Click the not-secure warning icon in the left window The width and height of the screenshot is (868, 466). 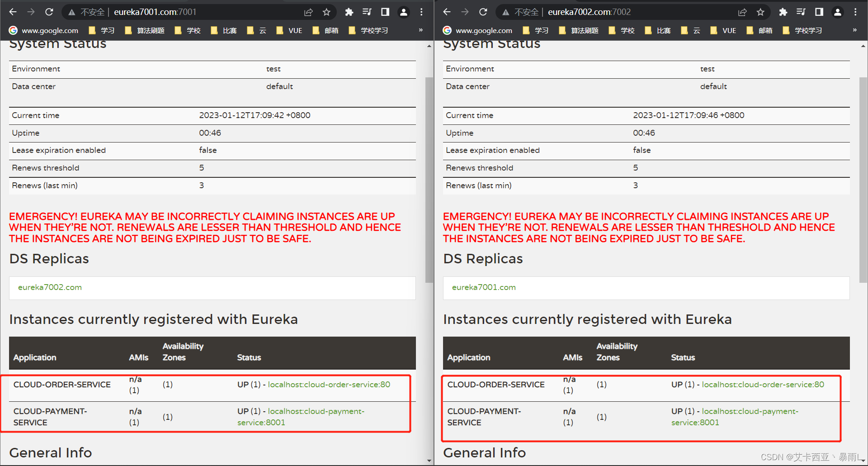click(71, 12)
